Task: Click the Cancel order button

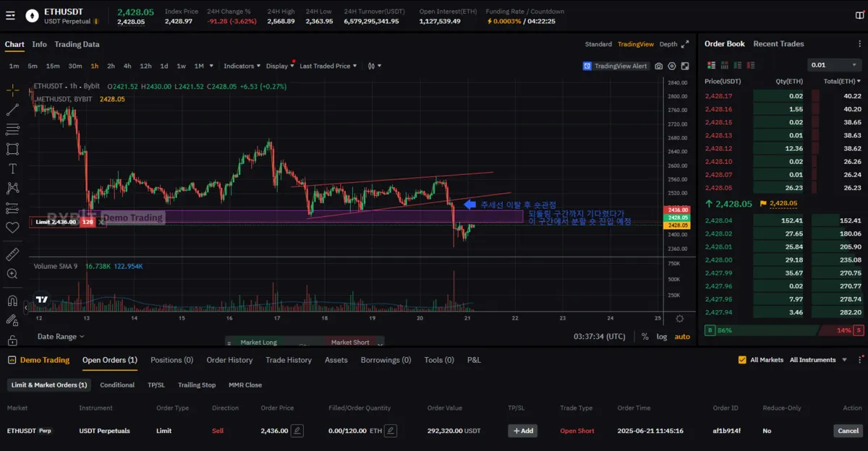Action: [x=848, y=431]
